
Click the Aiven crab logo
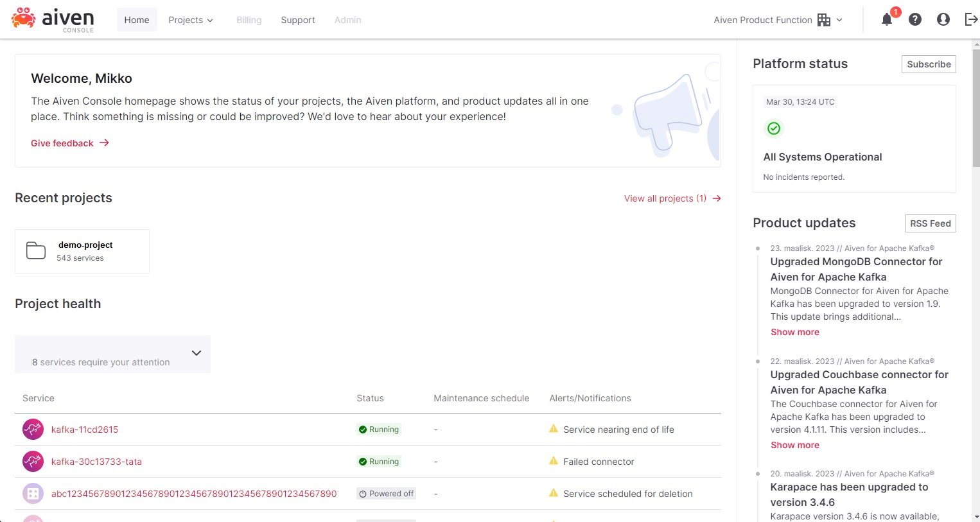pyautogui.click(x=24, y=19)
